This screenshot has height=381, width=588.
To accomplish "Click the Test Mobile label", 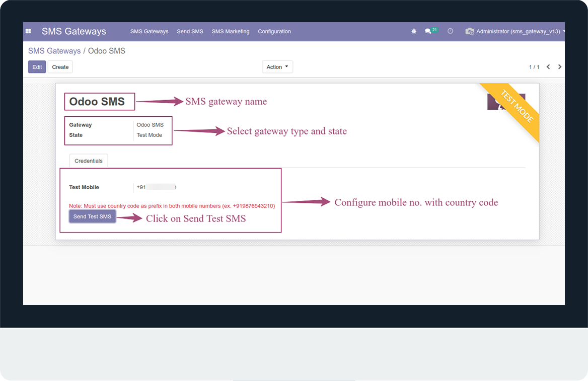I will pyautogui.click(x=84, y=187).
